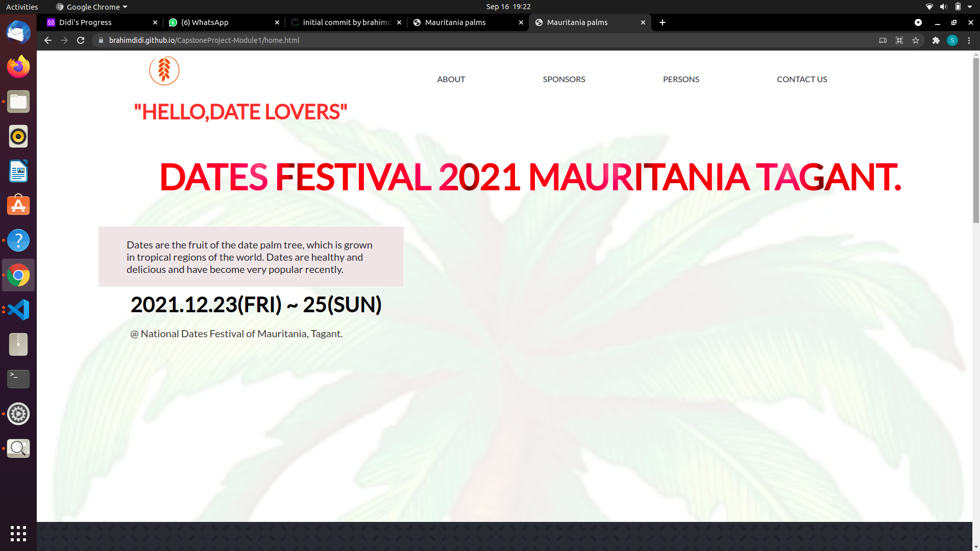Select the active Mauritania palms tab
980x551 pixels.
(590, 22)
